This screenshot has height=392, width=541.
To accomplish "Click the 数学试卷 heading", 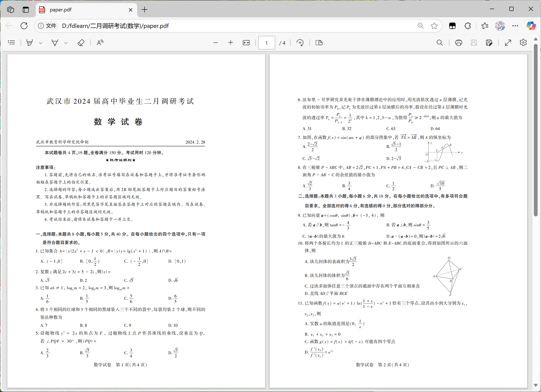I will coord(118,122).
